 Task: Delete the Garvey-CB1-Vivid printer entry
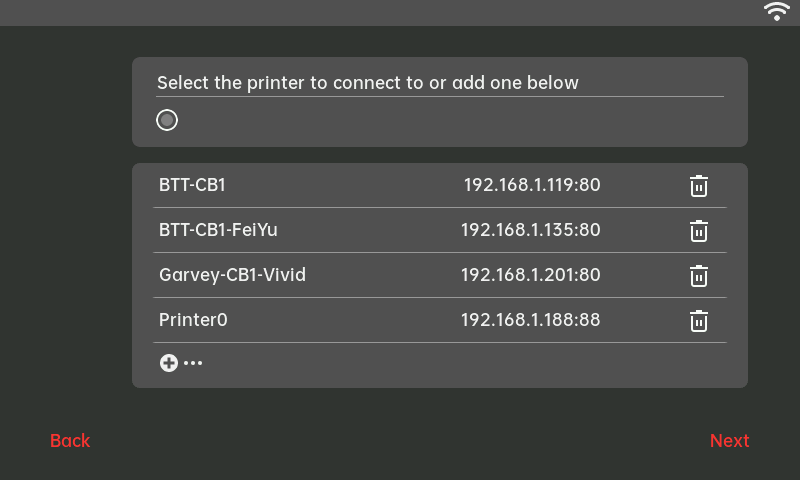pyautogui.click(x=699, y=276)
